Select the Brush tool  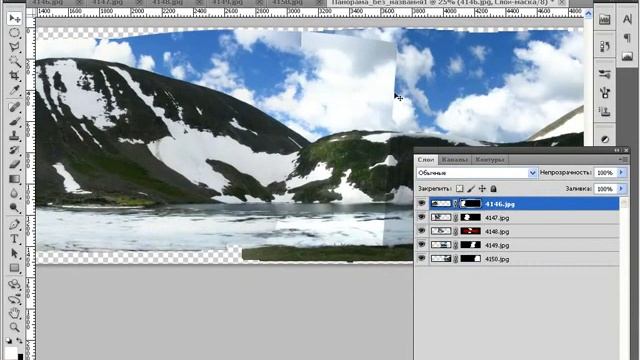[x=14, y=122]
